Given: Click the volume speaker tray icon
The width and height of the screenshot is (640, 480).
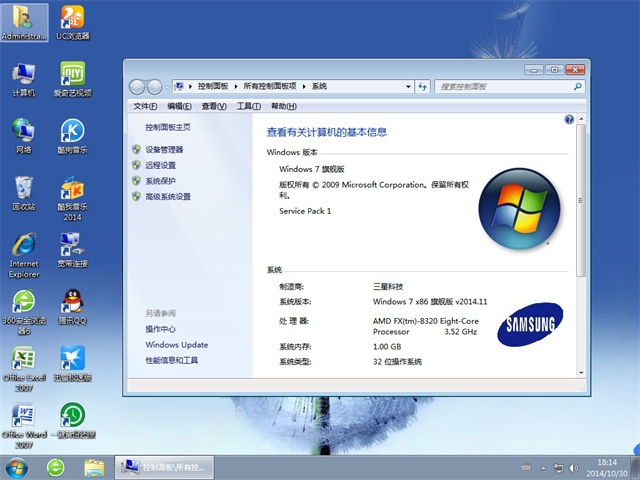Looking at the screenshot, I should [x=572, y=467].
